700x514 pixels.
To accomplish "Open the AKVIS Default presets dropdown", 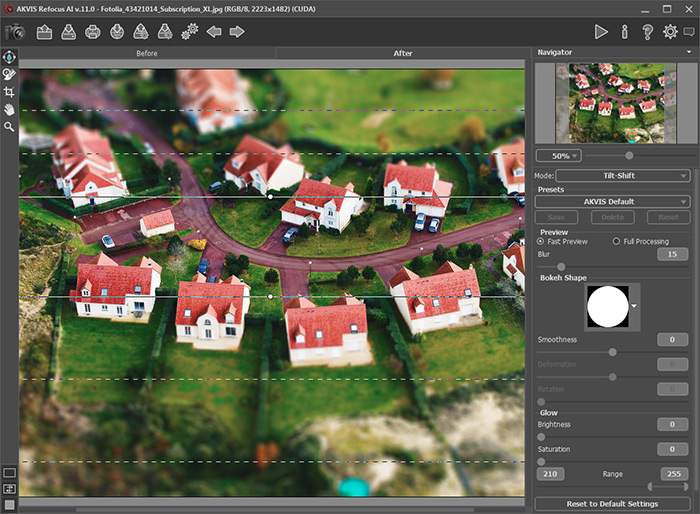I will pos(612,202).
